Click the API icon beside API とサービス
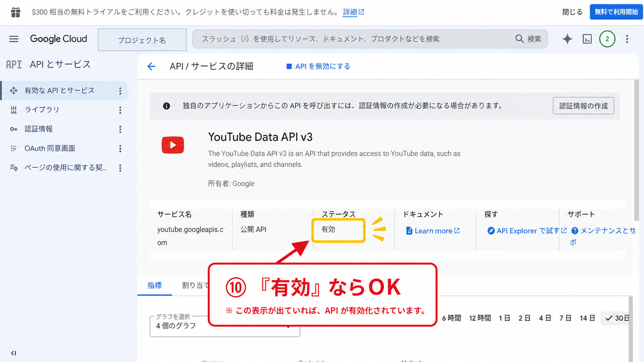This screenshot has width=644, height=362. 14,64
